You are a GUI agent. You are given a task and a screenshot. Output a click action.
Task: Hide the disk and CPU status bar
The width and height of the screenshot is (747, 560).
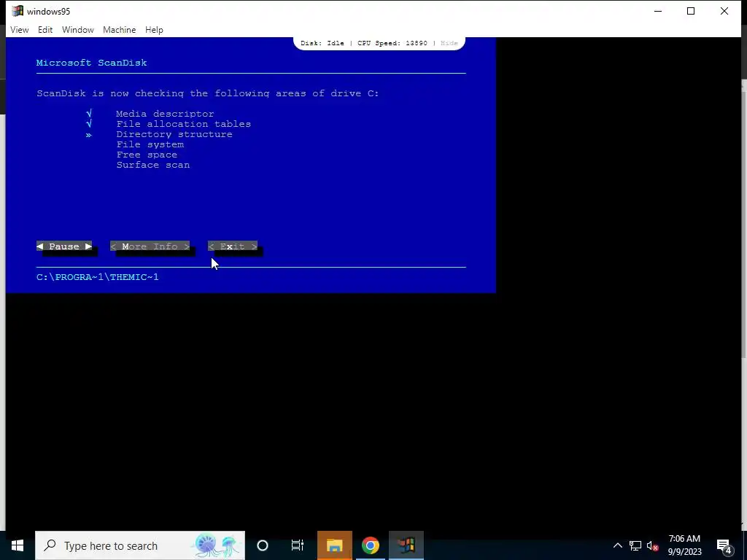[x=449, y=43]
